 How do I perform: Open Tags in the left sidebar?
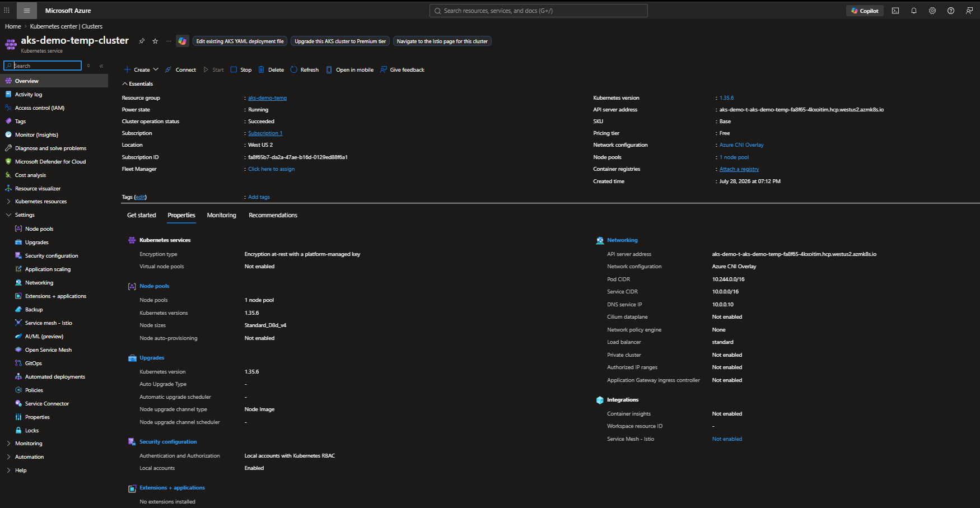coord(20,122)
